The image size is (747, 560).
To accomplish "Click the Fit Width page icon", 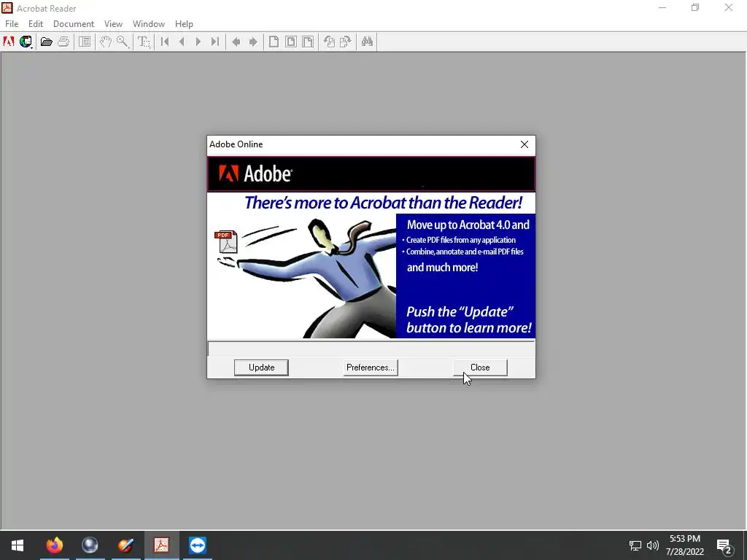I will pos(308,42).
